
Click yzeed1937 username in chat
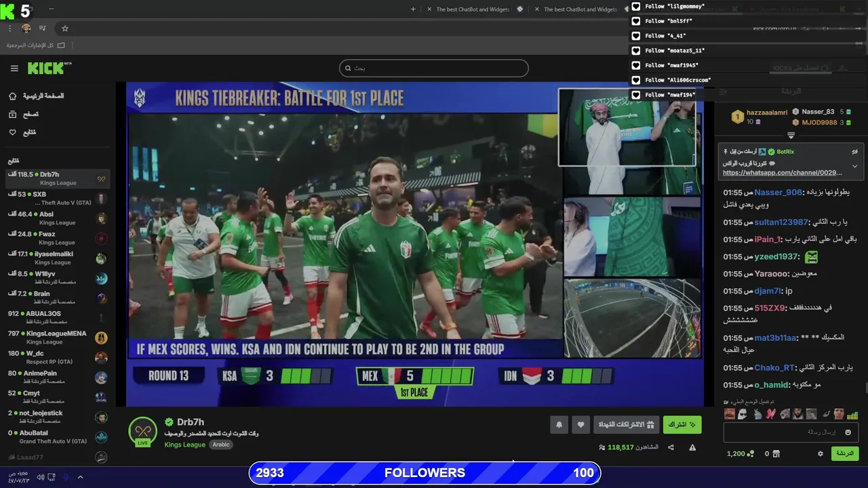tap(776, 257)
